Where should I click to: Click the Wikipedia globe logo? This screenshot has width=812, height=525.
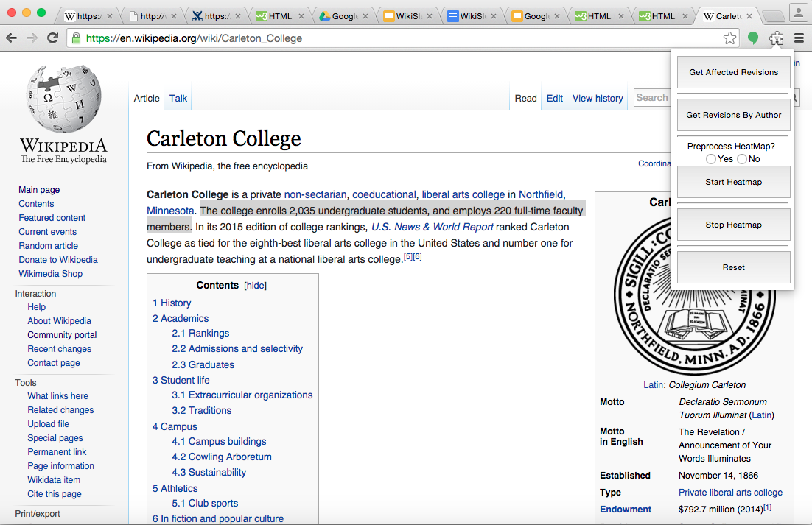click(63, 99)
